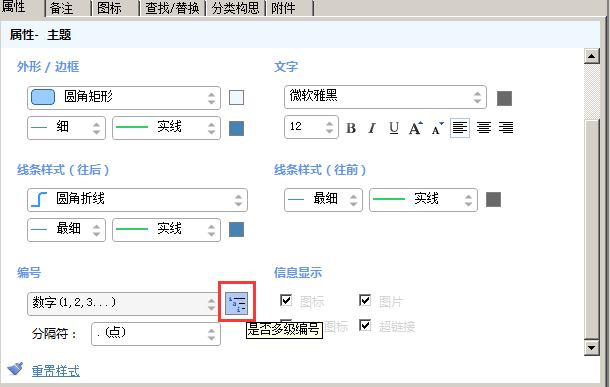Viewport: 610px width, 387px height.
Task: Toggle italic text formatting
Action: 372,128
